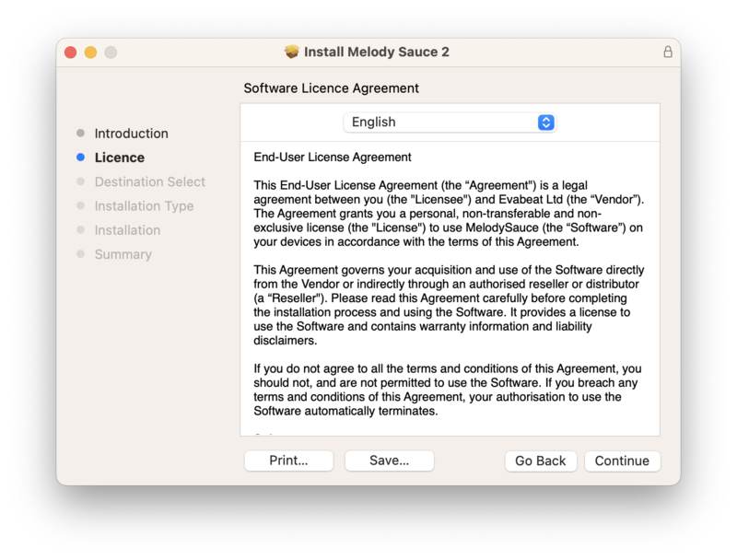Click the package icon beside installer title
737x560 pixels.
[292, 52]
